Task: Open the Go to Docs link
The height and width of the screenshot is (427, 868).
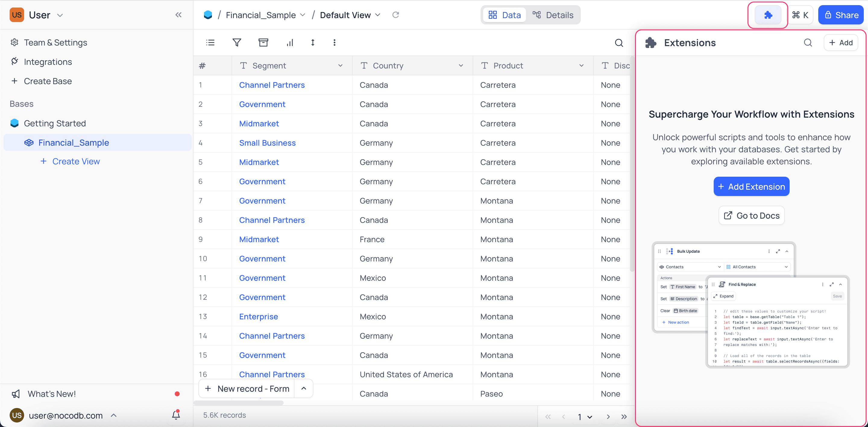Action: click(751, 215)
